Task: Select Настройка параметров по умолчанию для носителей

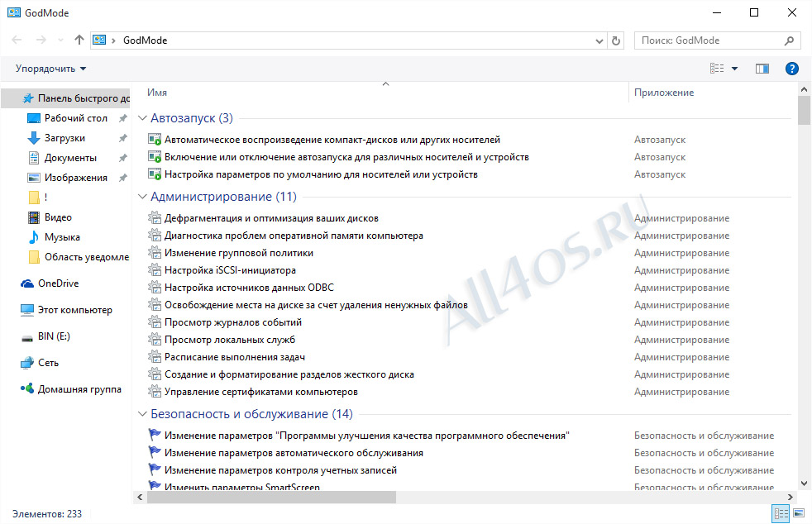Action: [321, 174]
